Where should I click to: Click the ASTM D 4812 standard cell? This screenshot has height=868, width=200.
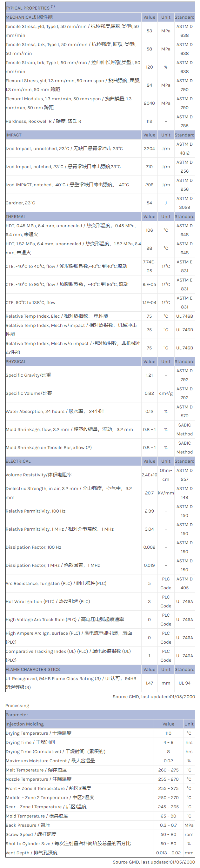click(184, 149)
